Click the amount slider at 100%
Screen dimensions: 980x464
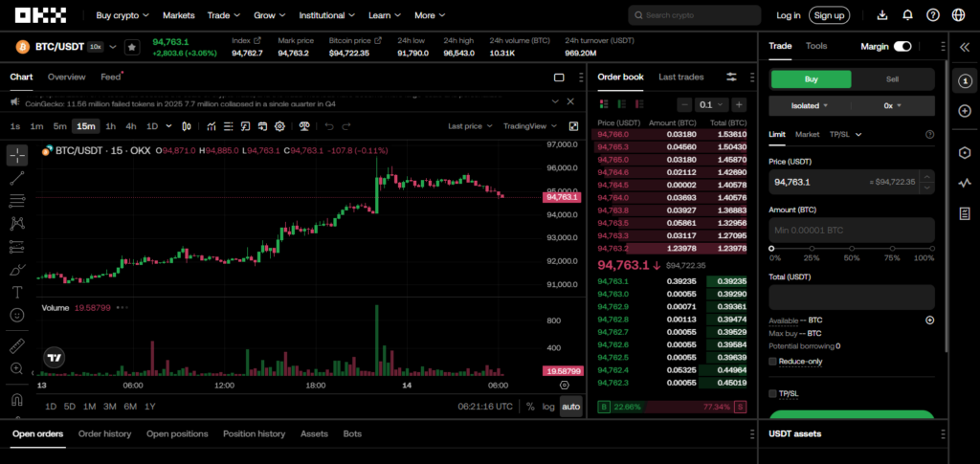click(x=932, y=249)
